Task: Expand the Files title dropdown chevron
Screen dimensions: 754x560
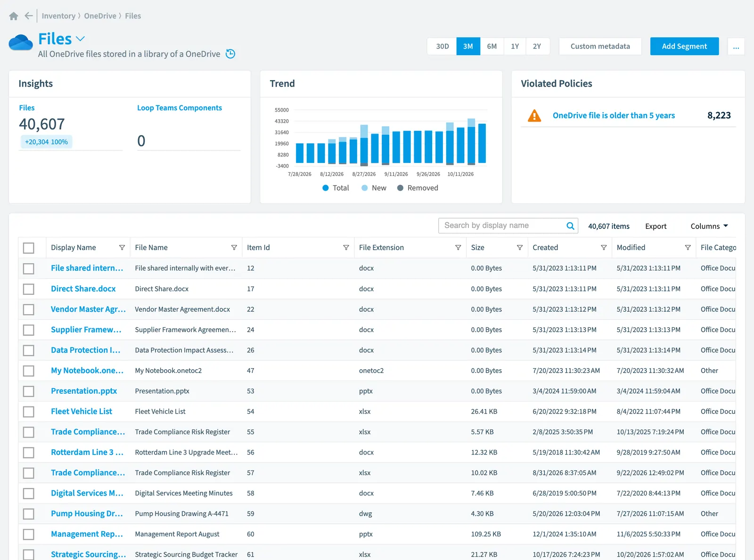Action: [81, 39]
